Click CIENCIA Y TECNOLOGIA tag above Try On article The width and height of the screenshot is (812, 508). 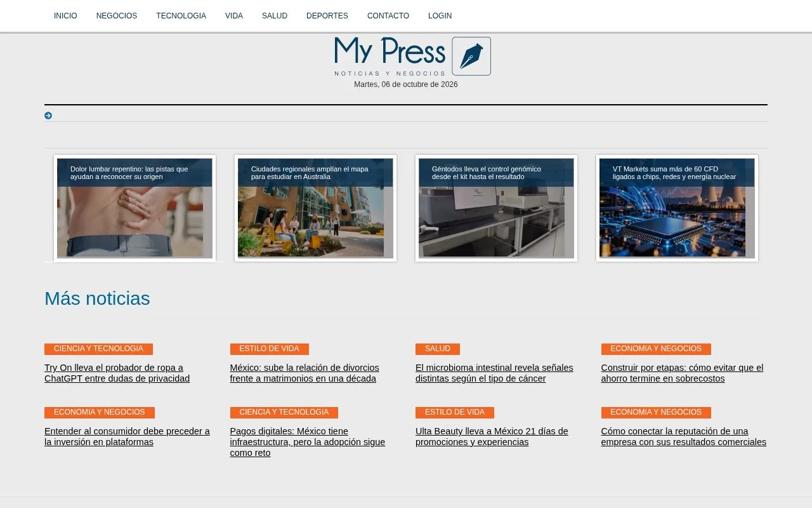[x=98, y=349]
